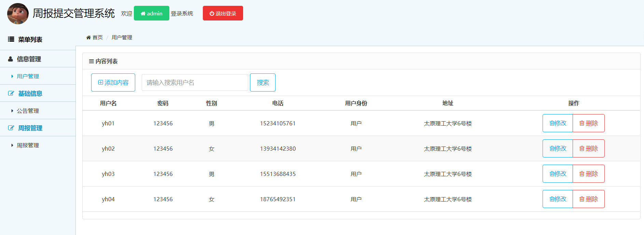
Task: Click 删除 for user yh02
Action: click(589, 149)
